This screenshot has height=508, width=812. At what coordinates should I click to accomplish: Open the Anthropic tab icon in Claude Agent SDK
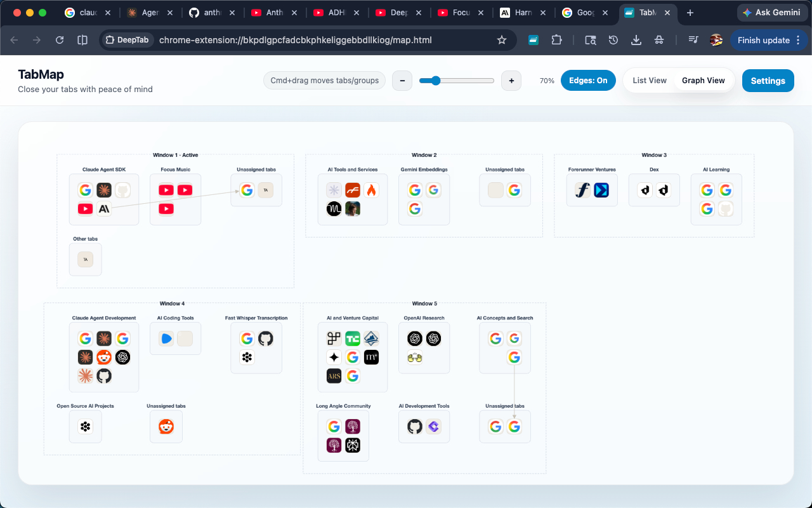(104, 208)
